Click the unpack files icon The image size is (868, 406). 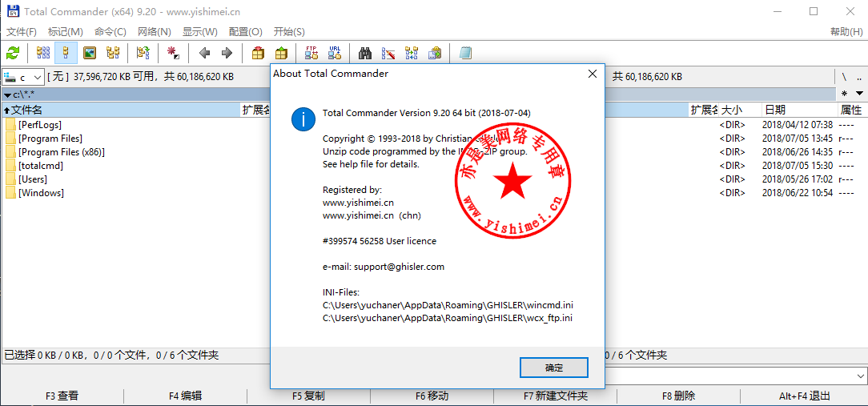click(x=281, y=53)
